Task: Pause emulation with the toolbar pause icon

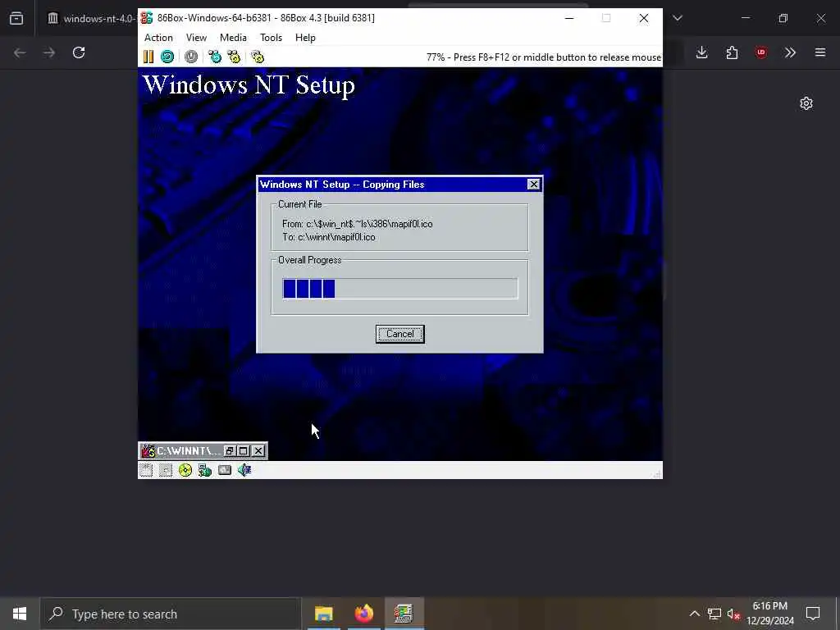Action: (x=148, y=57)
